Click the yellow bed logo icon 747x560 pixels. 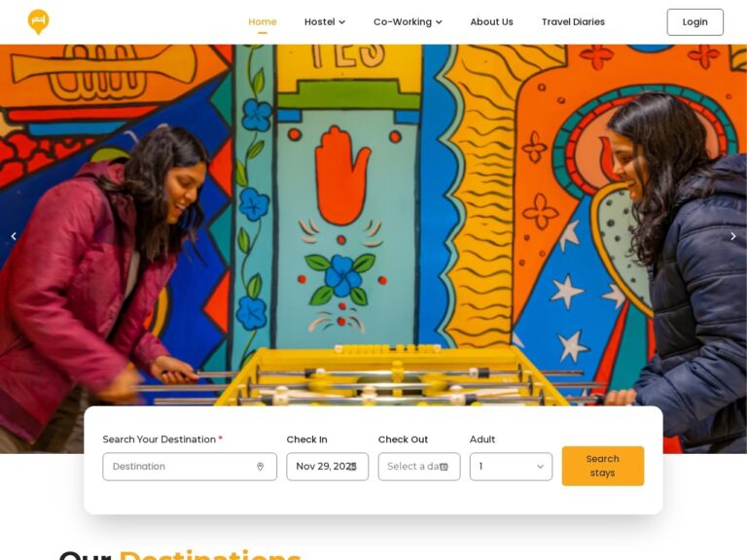click(x=38, y=22)
